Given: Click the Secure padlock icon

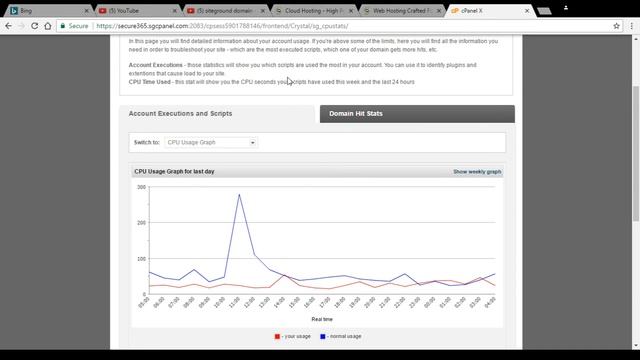Looking at the screenshot, I should 63,26.
